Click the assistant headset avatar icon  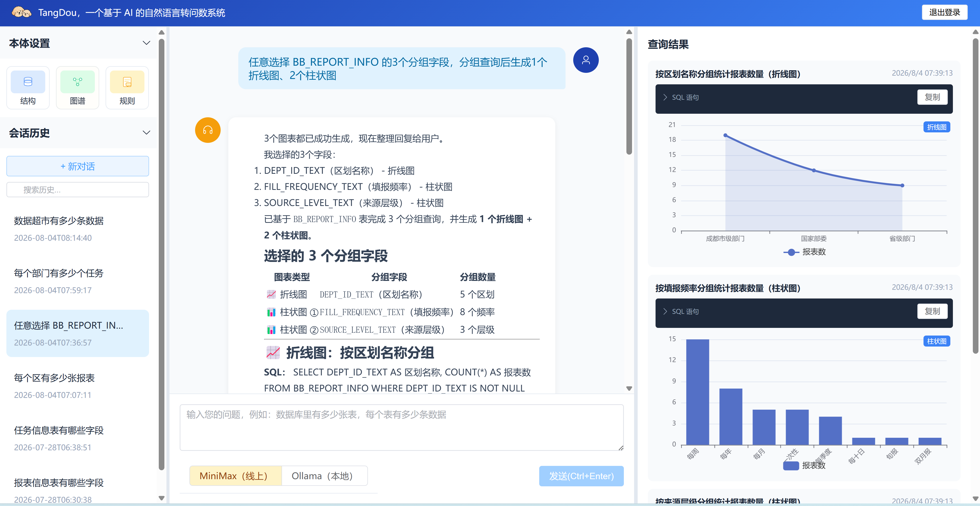click(208, 130)
